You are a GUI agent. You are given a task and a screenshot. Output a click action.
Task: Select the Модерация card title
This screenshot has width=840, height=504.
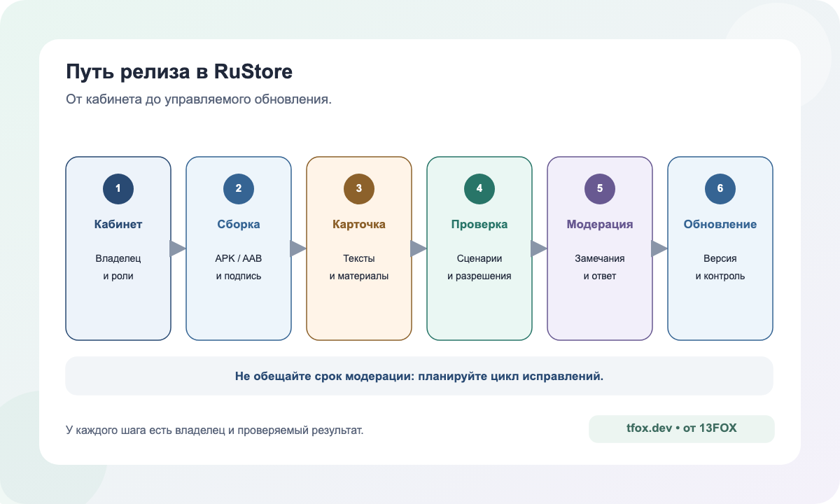click(600, 225)
